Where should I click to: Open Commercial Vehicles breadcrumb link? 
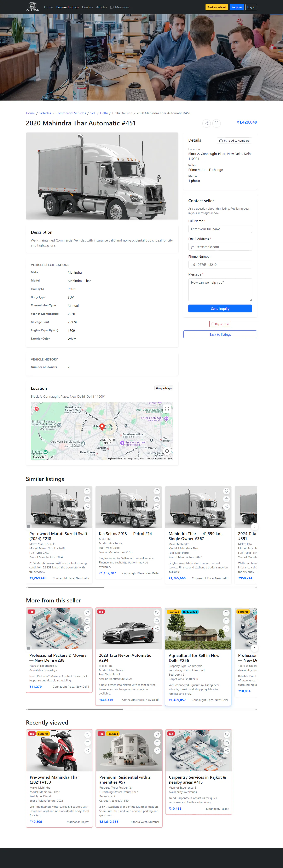[71, 113]
